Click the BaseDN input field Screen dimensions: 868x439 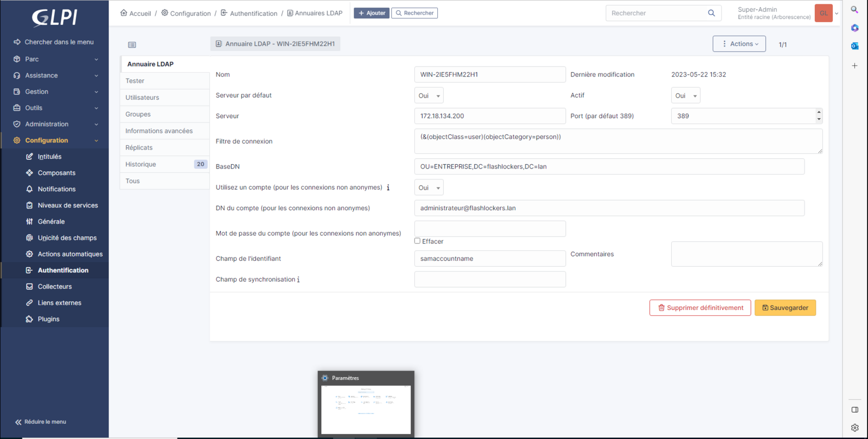(x=609, y=166)
